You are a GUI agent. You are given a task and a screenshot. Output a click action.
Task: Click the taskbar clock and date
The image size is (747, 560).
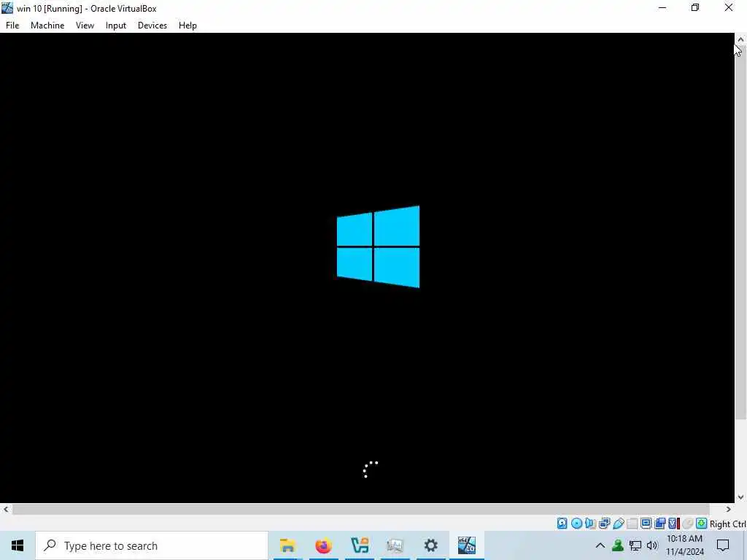click(684, 545)
